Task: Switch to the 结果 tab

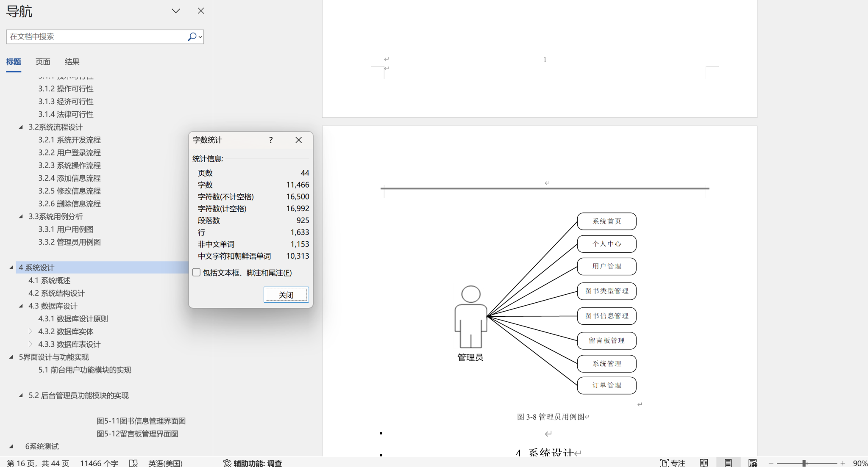Action: 72,62
